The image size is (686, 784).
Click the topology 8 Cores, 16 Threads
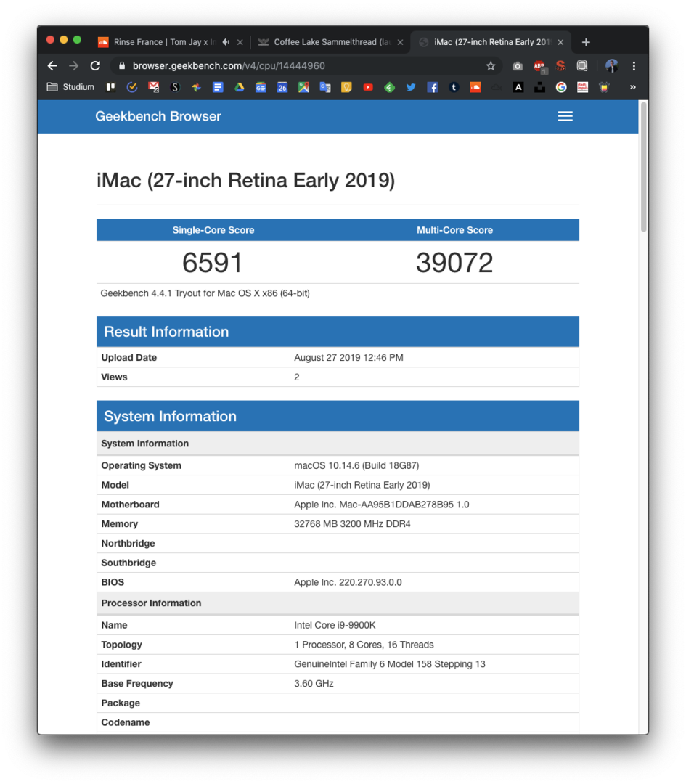coord(364,645)
